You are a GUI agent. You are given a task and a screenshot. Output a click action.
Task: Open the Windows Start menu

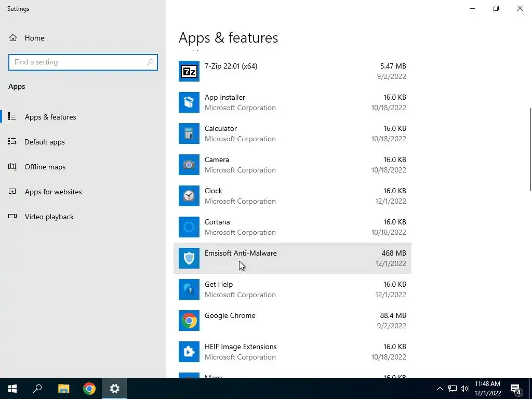point(12,389)
